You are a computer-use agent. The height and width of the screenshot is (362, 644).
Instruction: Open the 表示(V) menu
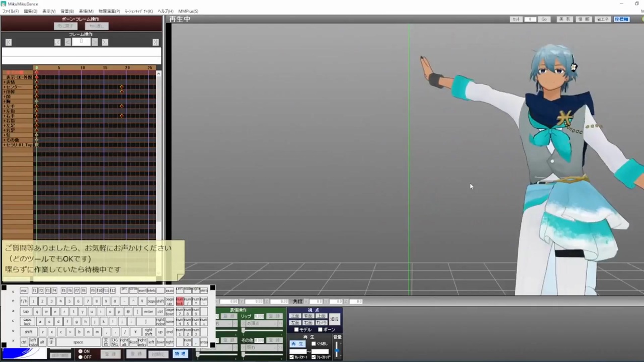[x=49, y=11]
